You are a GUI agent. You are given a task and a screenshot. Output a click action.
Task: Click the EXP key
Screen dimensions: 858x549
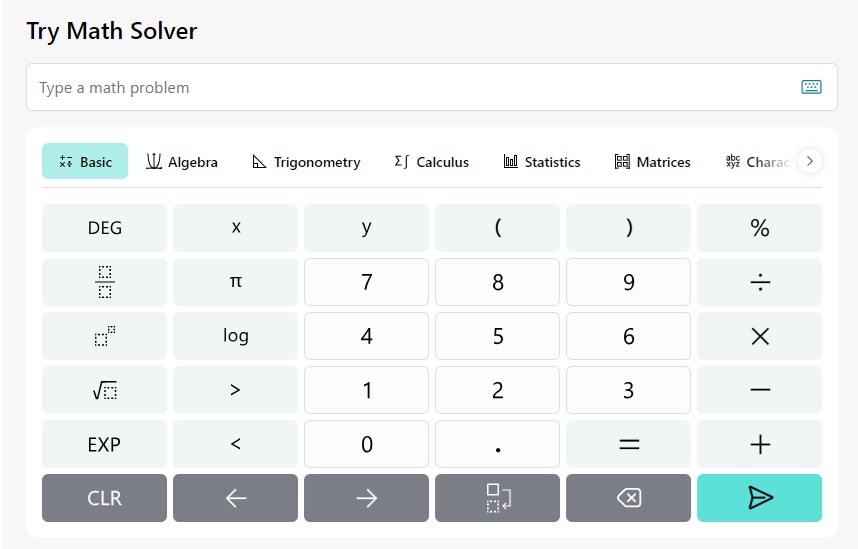105,444
